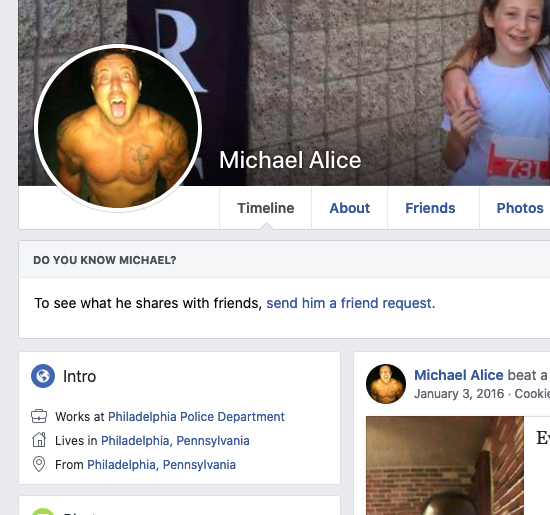
Task: Open the large circular profile picture
Action: tap(118, 128)
